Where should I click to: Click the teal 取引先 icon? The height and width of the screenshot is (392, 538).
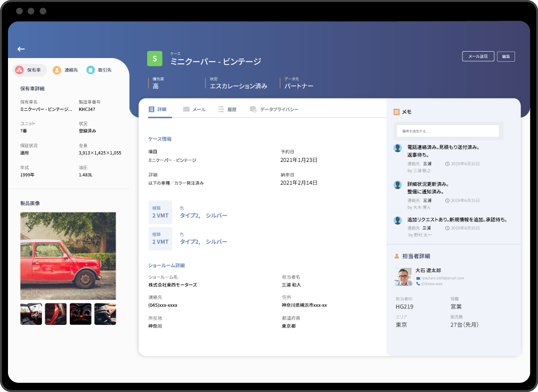click(x=91, y=70)
